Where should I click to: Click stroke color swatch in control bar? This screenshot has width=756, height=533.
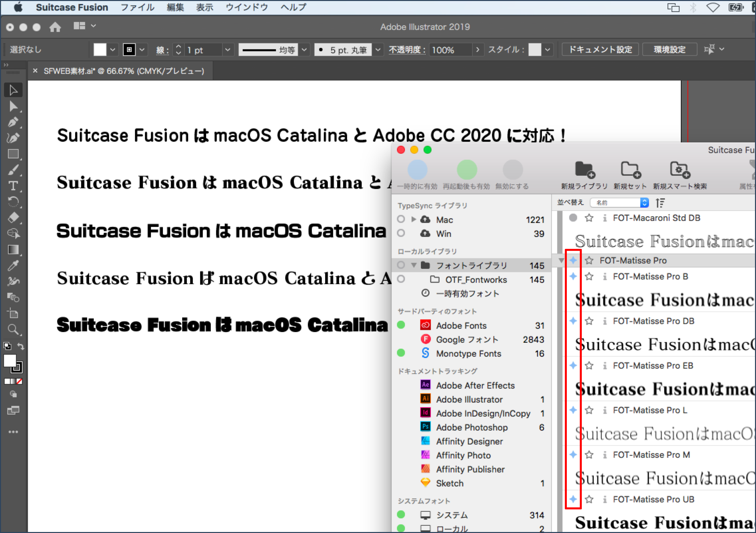pos(129,50)
